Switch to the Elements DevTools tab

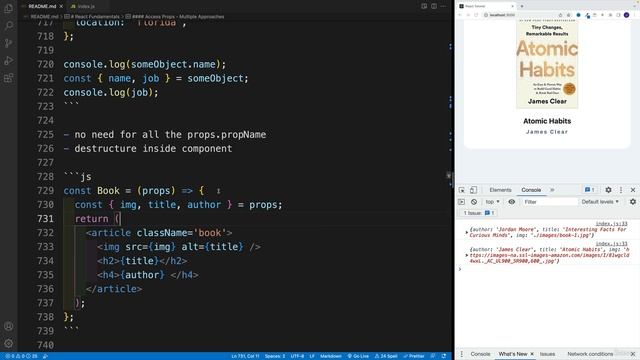(x=500, y=190)
